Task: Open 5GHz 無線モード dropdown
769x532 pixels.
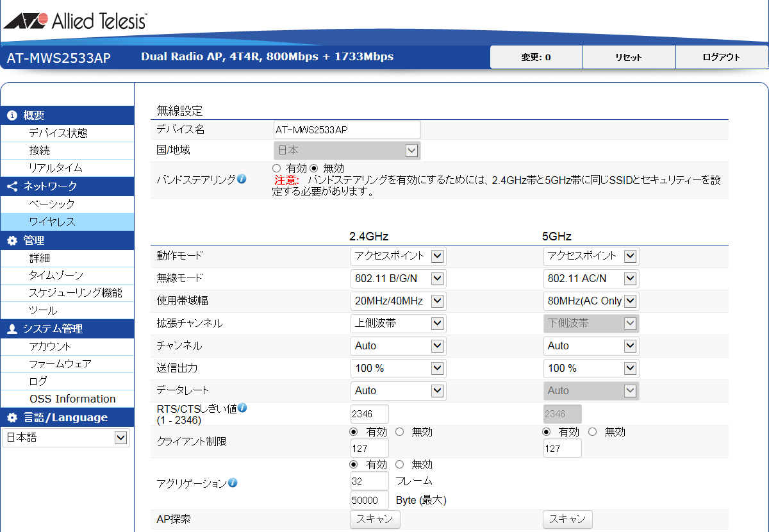Action: [591, 278]
